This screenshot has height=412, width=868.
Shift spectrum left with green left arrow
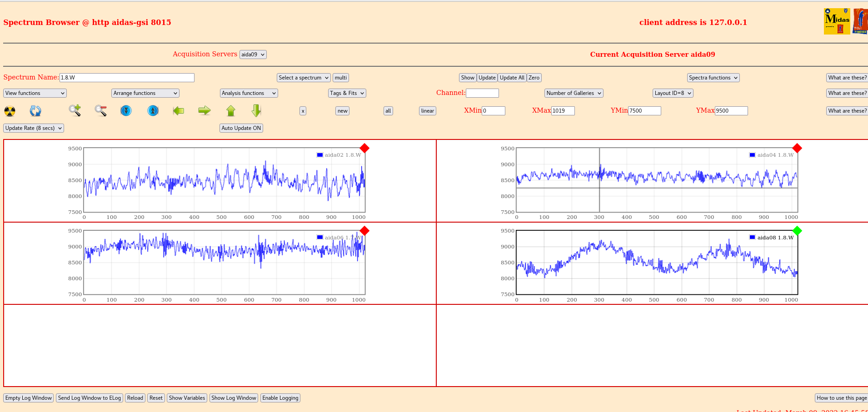179,110
